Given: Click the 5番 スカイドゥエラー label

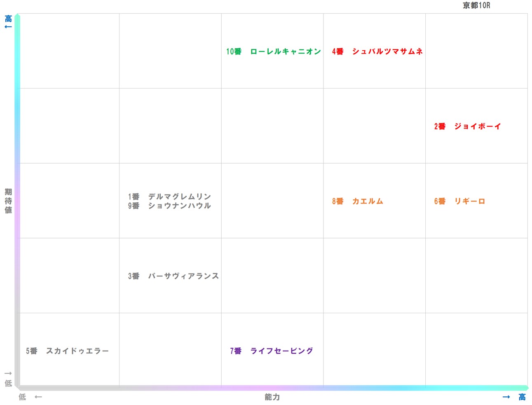Looking at the screenshot, I should pos(67,351).
